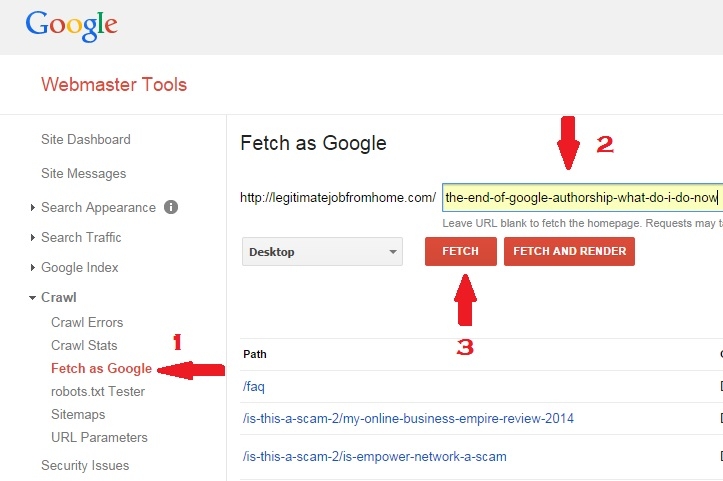Open the Desktop fetch type dropdown
Viewport: 723px width, 481px height.
(322, 252)
